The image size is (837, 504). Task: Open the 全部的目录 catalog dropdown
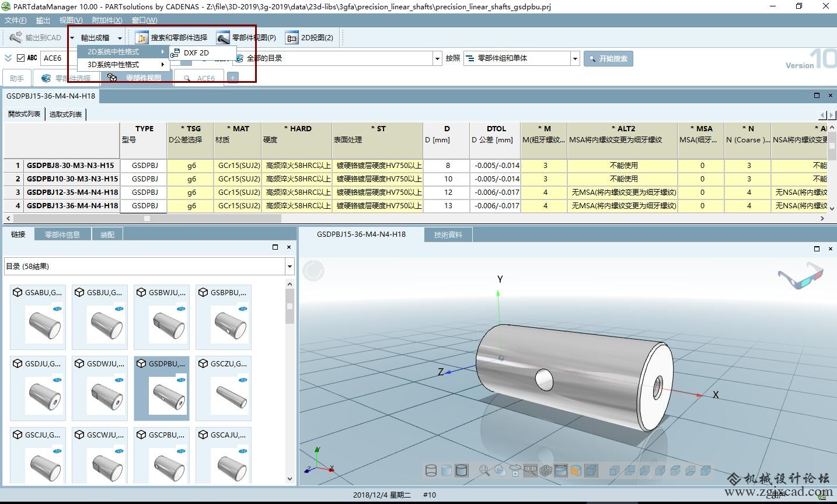[437, 58]
